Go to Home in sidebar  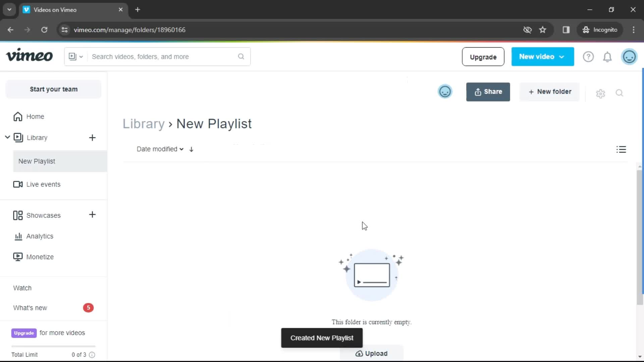coord(35,117)
